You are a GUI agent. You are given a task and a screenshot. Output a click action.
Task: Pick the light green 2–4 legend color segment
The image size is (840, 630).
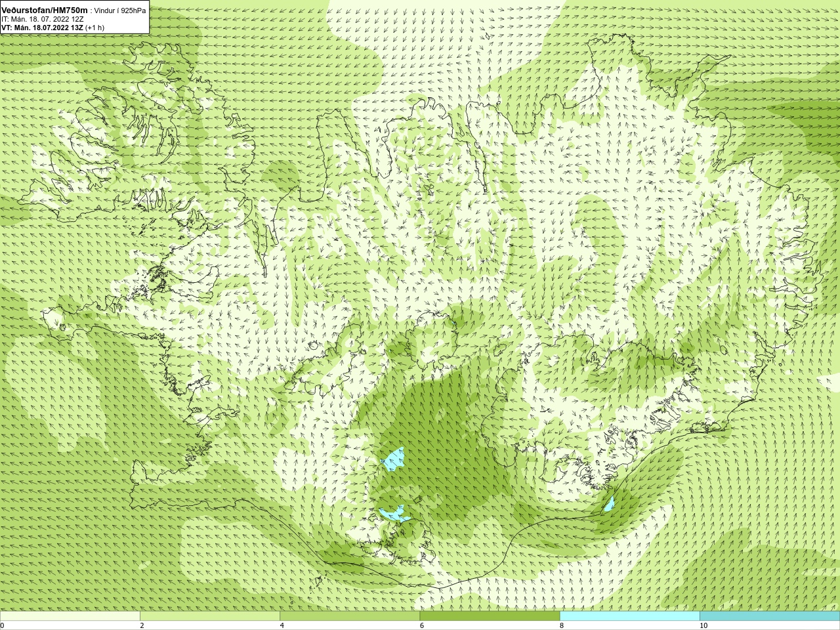(x=210, y=616)
